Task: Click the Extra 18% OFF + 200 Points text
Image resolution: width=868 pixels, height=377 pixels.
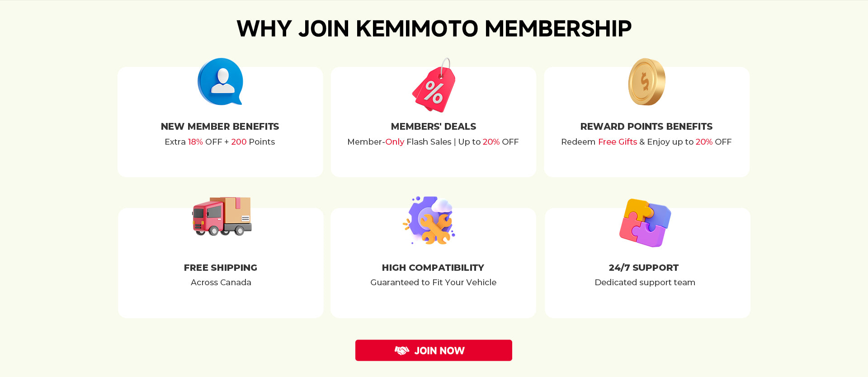Action: point(220,142)
